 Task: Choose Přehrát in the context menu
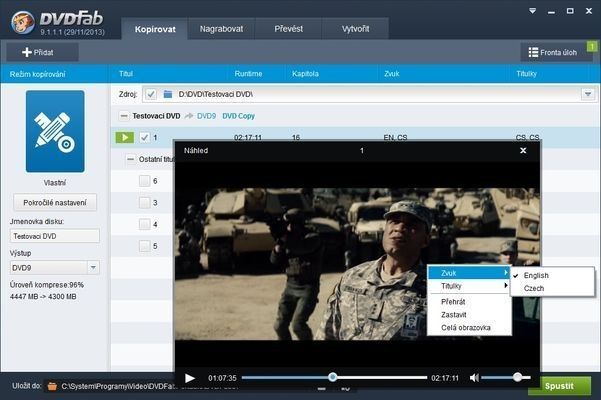470,302
